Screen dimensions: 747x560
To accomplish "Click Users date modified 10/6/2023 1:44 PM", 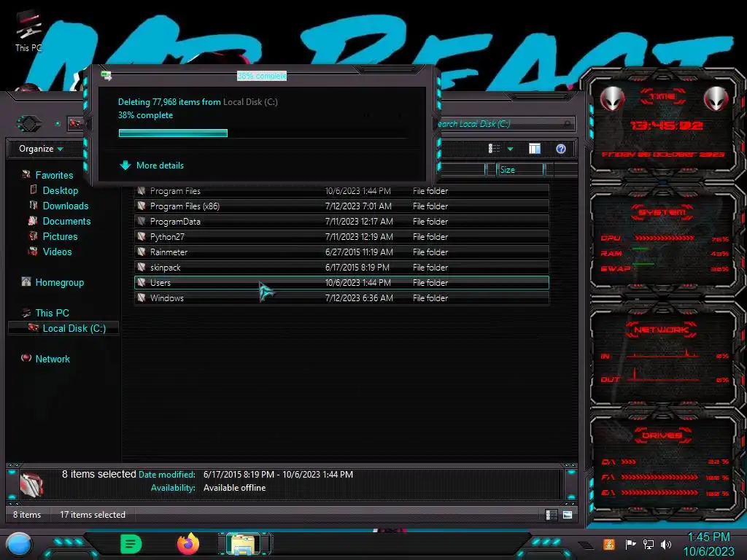I will (x=357, y=282).
